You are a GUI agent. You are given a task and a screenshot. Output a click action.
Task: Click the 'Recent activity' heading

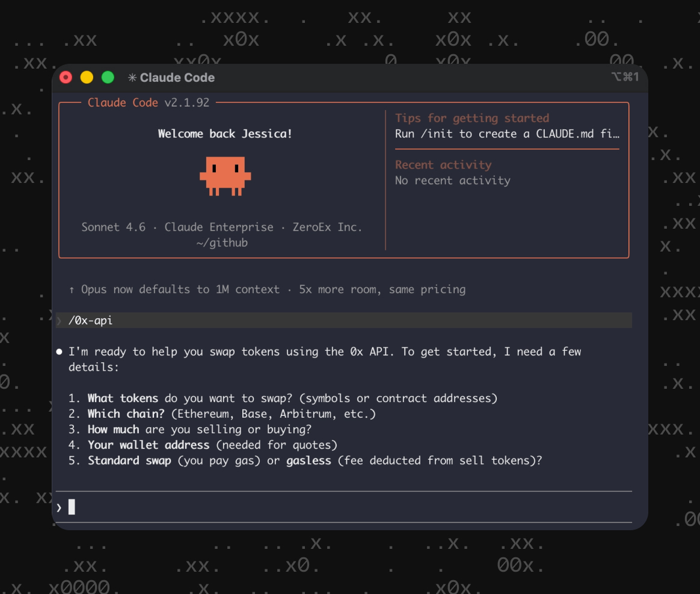pos(443,165)
